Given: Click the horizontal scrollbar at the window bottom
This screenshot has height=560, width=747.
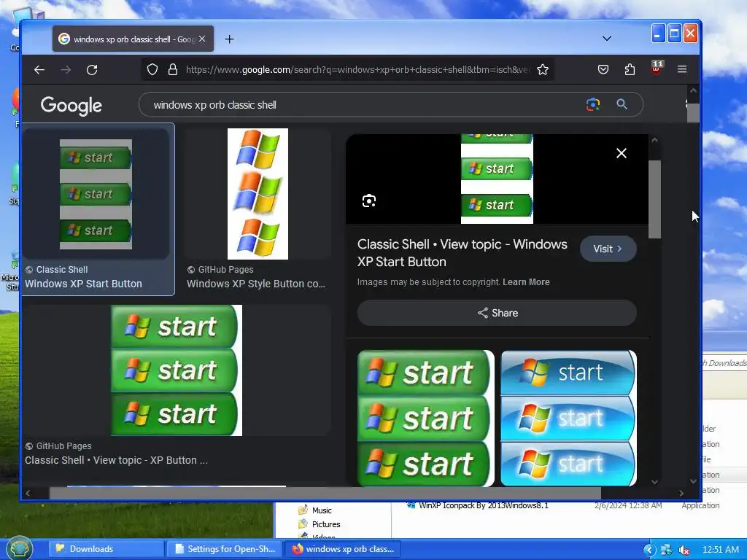Looking at the screenshot, I should tap(325, 493).
